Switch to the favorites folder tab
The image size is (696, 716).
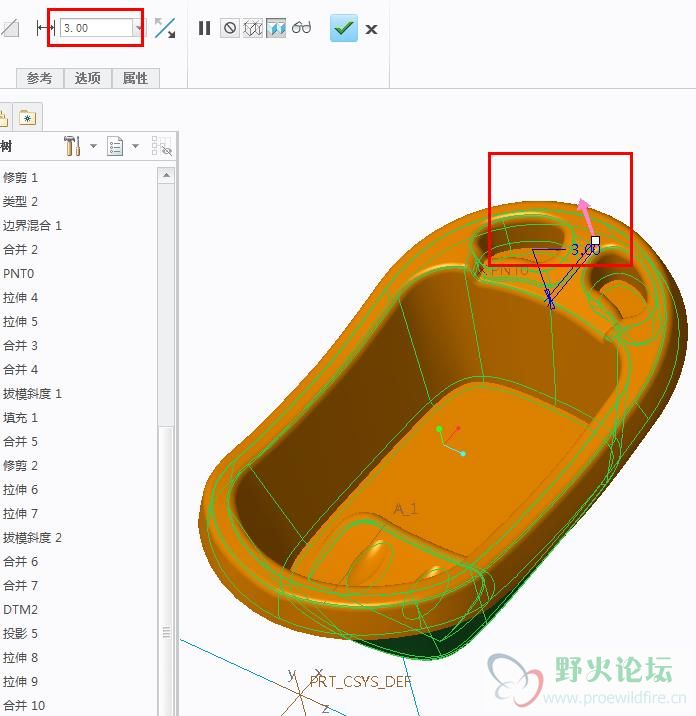click(27, 118)
